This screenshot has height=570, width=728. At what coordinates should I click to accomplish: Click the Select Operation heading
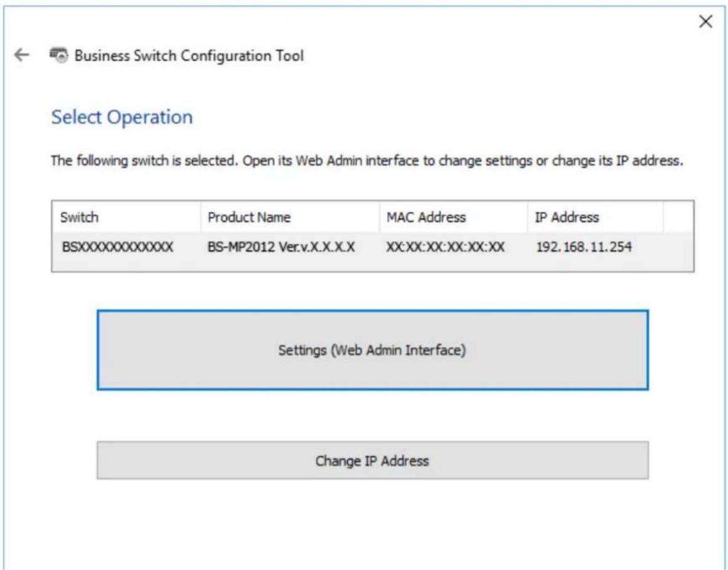click(122, 117)
